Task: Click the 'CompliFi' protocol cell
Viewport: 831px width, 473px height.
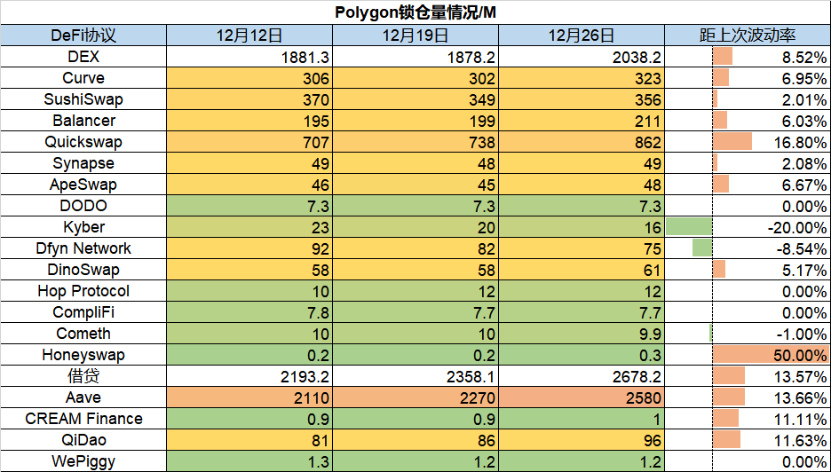Action: coord(83,312)
